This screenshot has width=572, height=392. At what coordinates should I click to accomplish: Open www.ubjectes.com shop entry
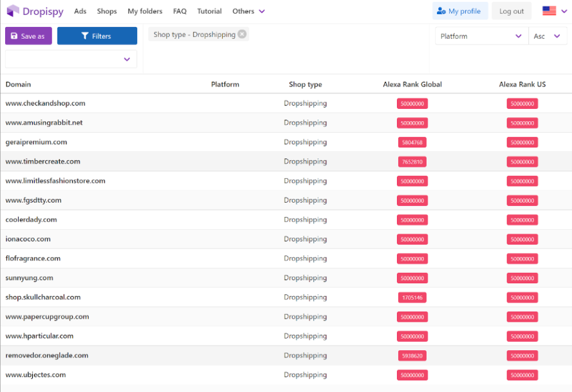(x=36, y=375)
